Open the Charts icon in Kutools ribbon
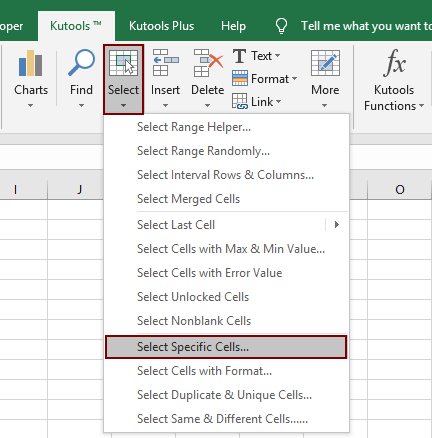The width and height of the screenshot is (432, 438). pyautogui.click(x=30, y=63)
